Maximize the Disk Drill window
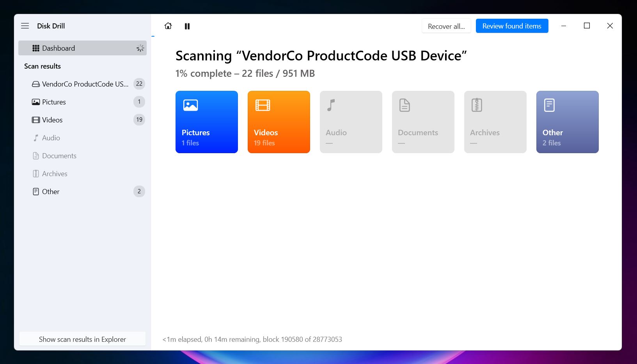The width and height of the screenshot is (637, 364). coord(587,26)
